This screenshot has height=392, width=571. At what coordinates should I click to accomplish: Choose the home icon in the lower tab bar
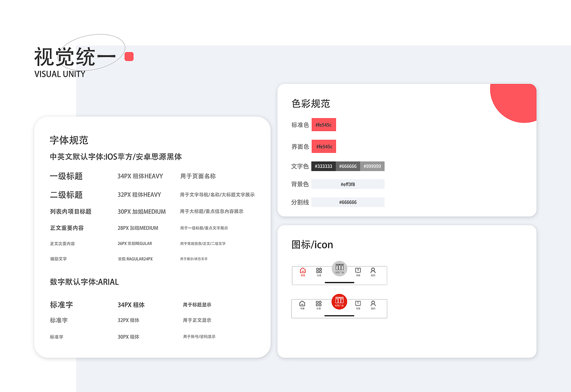coord(302,303)
